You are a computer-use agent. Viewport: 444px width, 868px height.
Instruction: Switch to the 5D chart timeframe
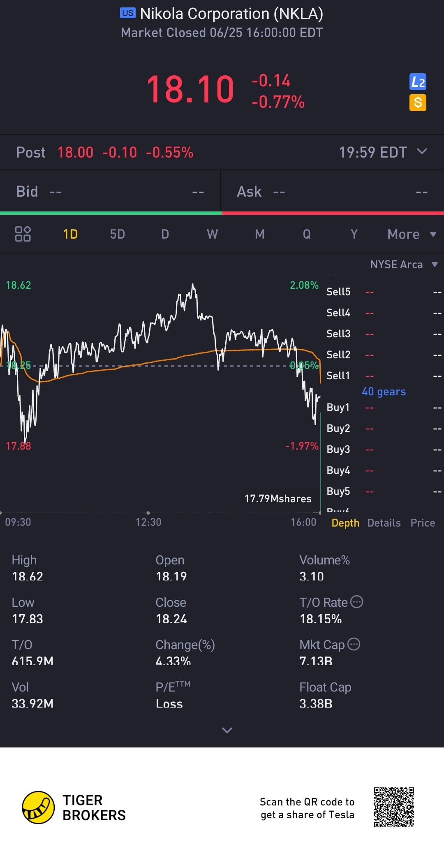point(118,234)
